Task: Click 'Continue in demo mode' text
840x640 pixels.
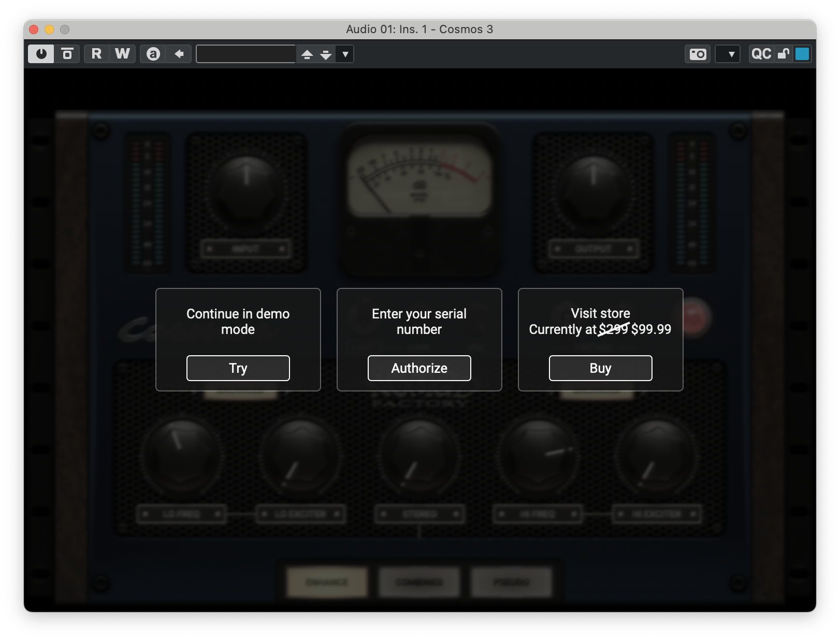Action: [238, 322]
